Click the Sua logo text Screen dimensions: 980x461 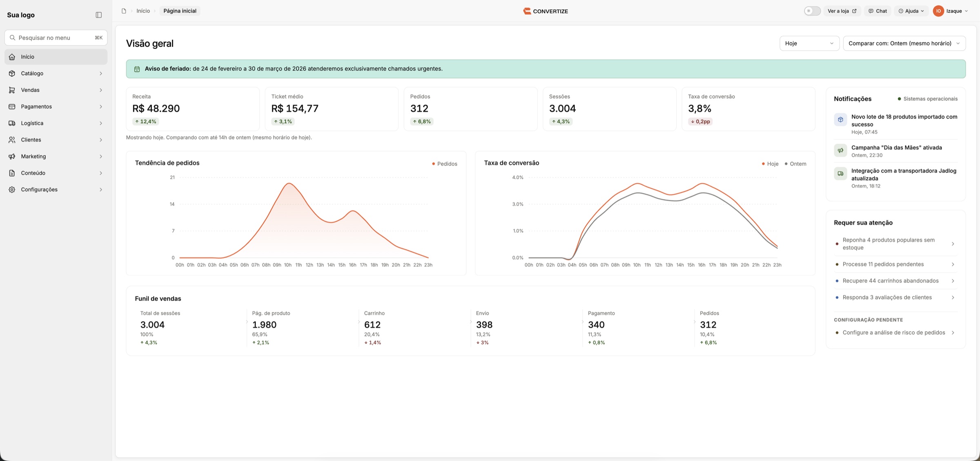tap(21, 15)
